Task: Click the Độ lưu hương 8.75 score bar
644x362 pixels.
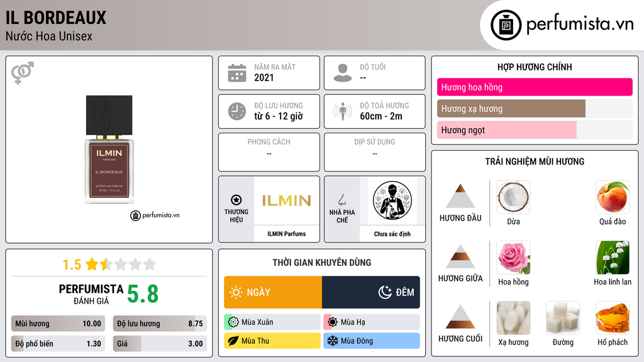Action: [x=160, y=324]
